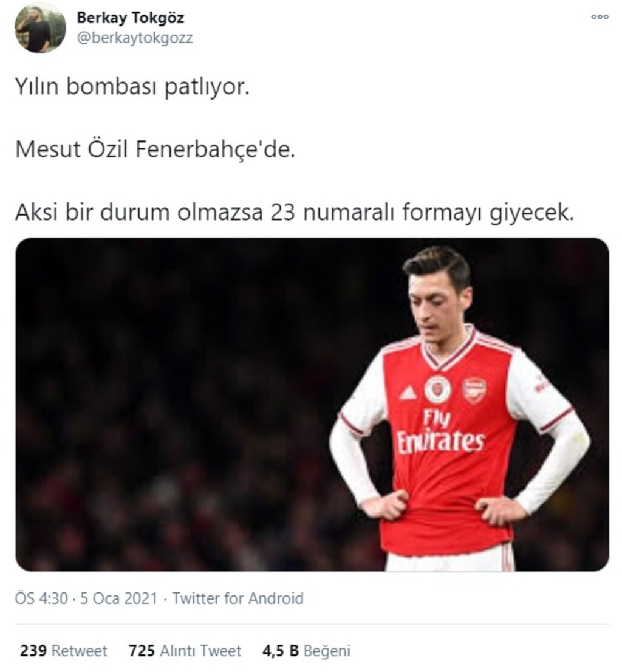Image resolution: width=622 pixels, height=672 pixels.
Task: Open Berkay Tokgöz's profile avatar
Action: point(40,28)
